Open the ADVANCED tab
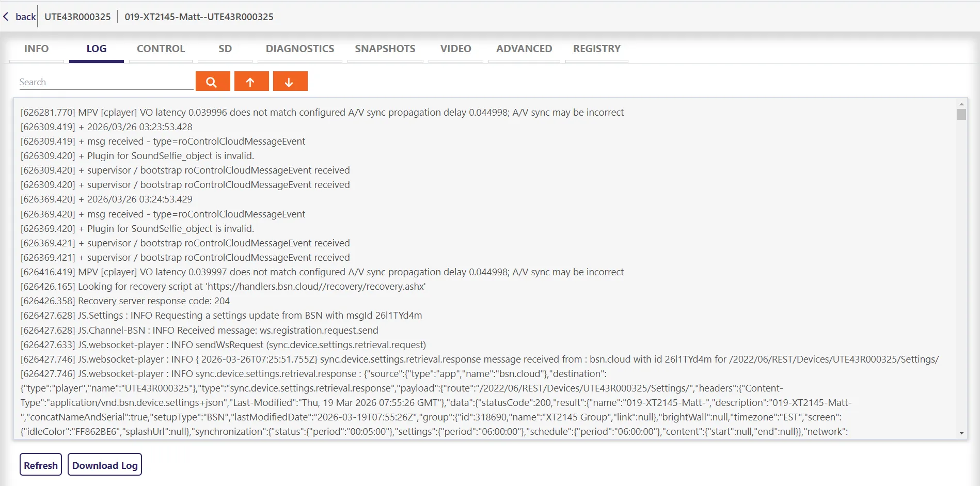980x486 pixels. point(524,49)
